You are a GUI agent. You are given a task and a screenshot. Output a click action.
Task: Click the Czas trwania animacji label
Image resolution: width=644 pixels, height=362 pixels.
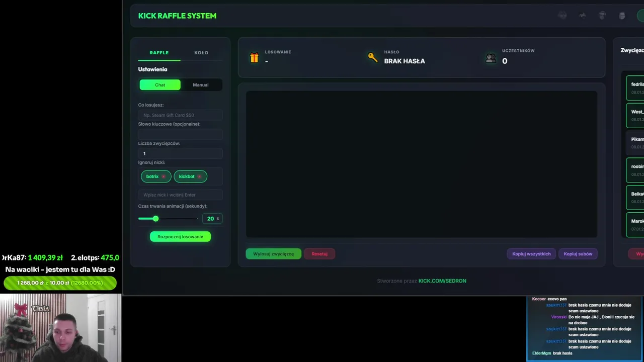click(173, 206)
